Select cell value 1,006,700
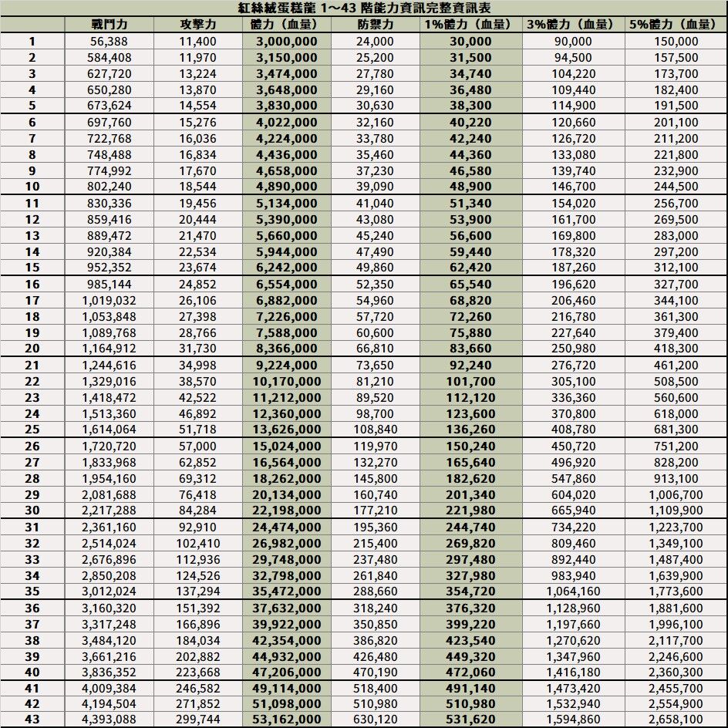The height and width of the screenshot is (728, 728). pos(676,495)
